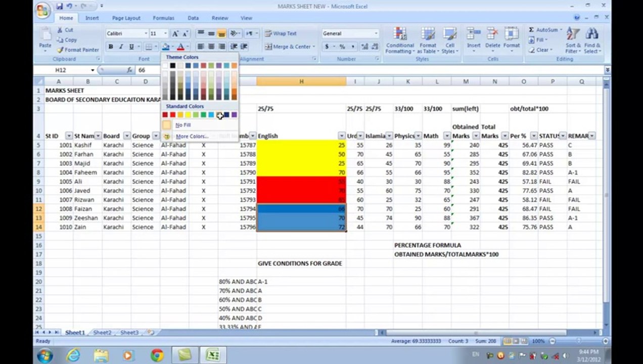Pick black theme color swatch
The width and height of the screenshot is (643, 364).
[172, 66]
